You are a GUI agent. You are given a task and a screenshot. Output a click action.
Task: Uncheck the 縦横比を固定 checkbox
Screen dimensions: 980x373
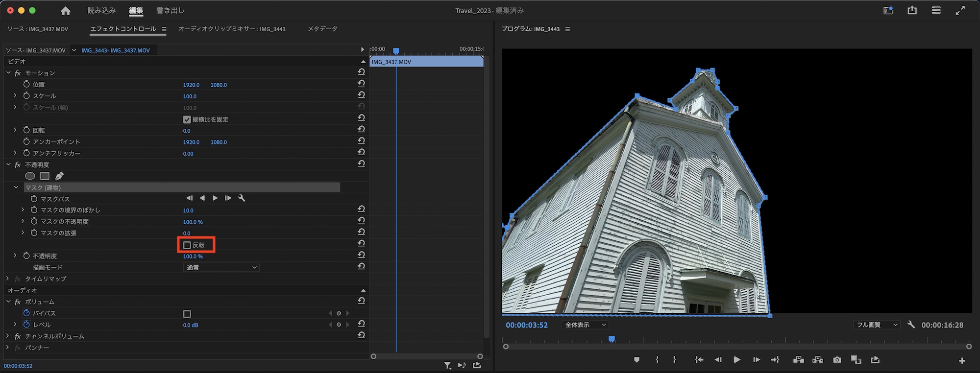click(187, 119)
